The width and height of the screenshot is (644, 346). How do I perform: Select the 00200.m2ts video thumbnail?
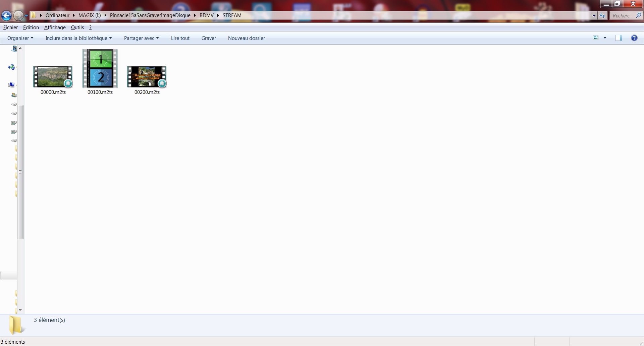[147, 76]
